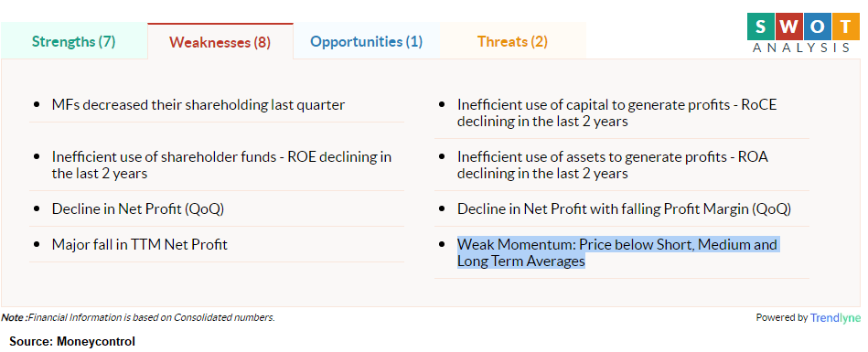Click the ROA declining weakness item
868x352 pixels.
612,165
